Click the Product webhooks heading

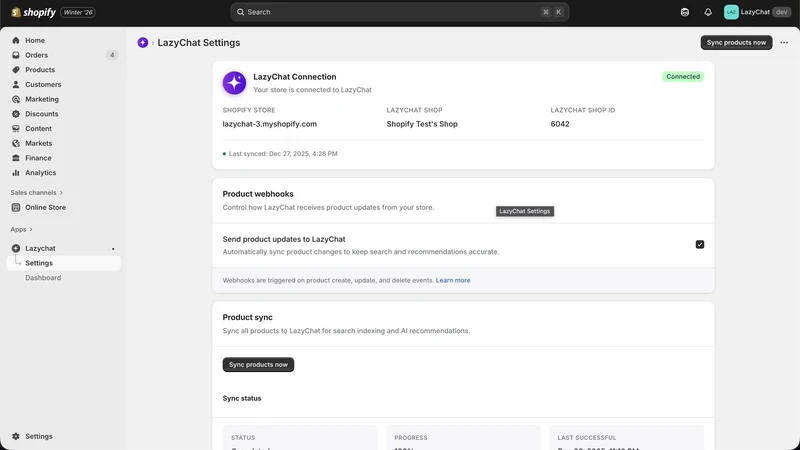[x=258, y=194]
